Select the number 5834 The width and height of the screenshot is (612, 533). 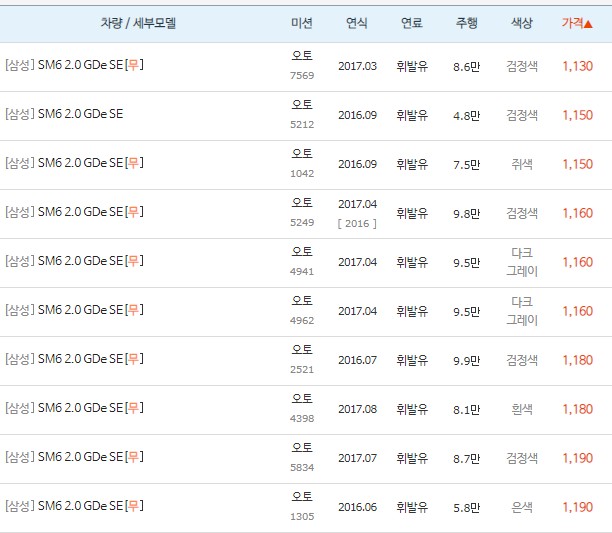(x=302, y=467)
